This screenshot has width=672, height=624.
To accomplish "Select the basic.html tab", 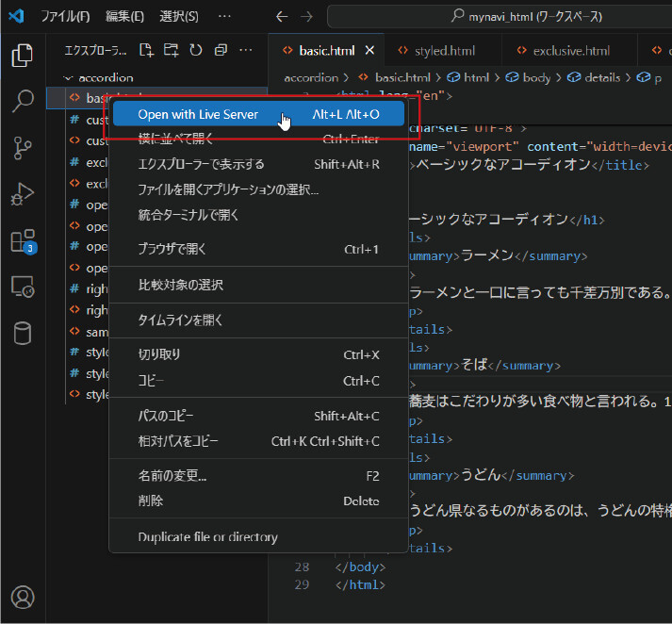I will 326,51.
